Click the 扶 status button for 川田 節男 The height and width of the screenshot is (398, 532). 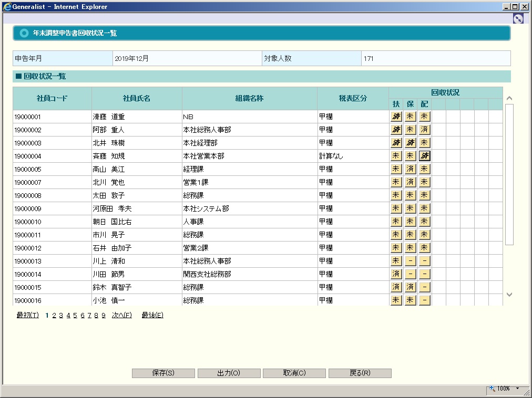pyautogui.click(x=396, y=274)
